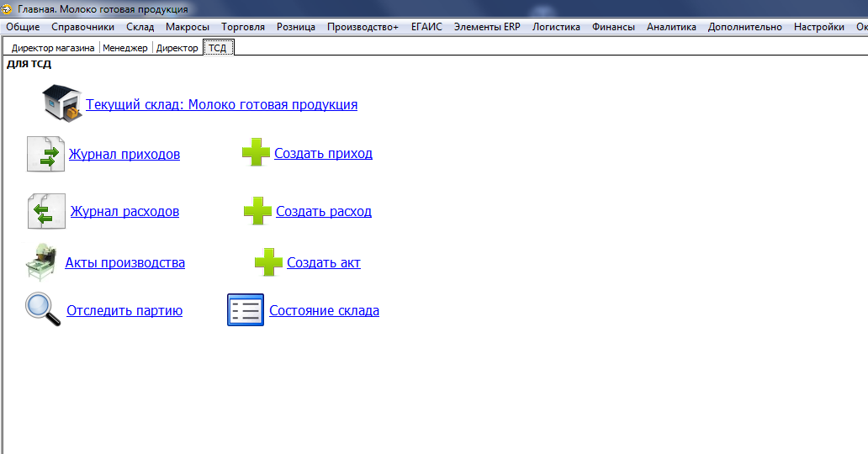Select the ТСД tab

pyautogui.click(x=220, y=48)
